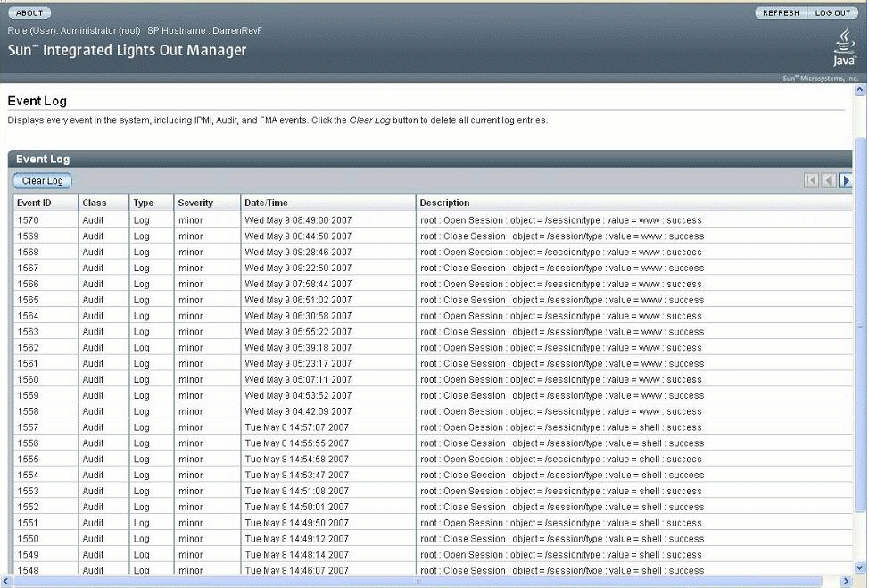Click the vertical scrollbar up arrow
869x588 pixels.
click(859, 90)
